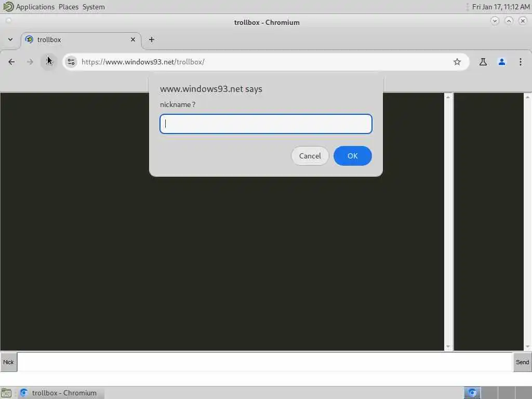Screen dimensions: 532x399
Task: Open site information icon in address bar
Action: pos(71,62)
